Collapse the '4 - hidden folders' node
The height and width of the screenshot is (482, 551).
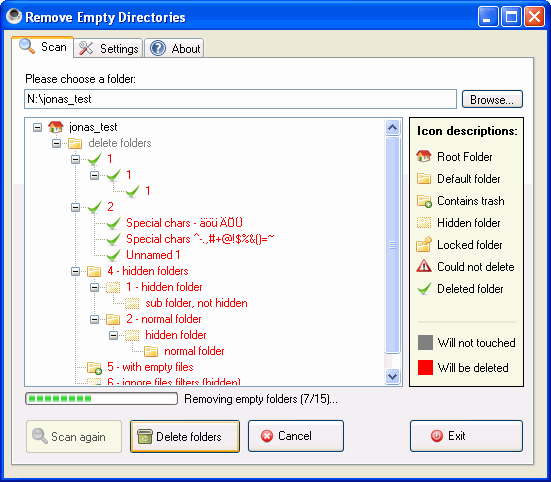(75, 271)
